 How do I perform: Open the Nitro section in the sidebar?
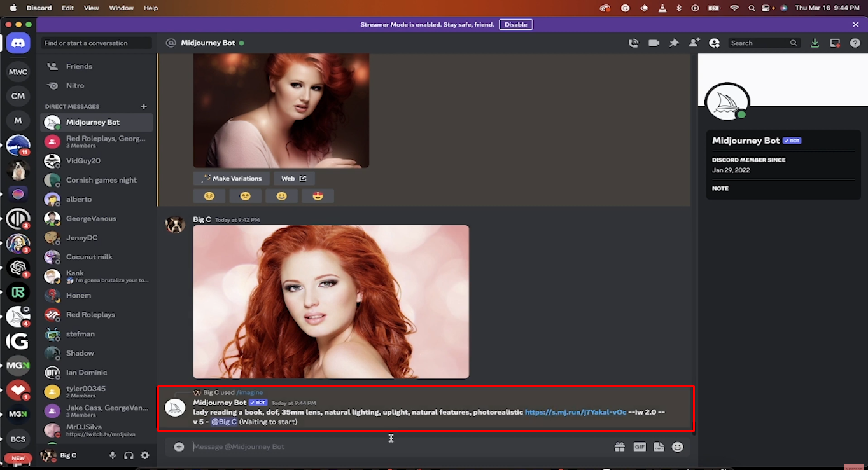pos(74,85)
